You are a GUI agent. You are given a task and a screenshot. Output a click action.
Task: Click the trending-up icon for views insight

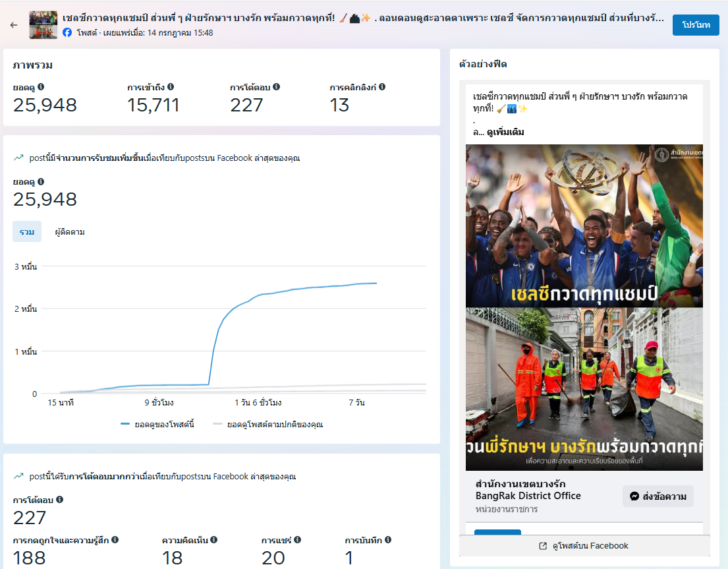18,158
